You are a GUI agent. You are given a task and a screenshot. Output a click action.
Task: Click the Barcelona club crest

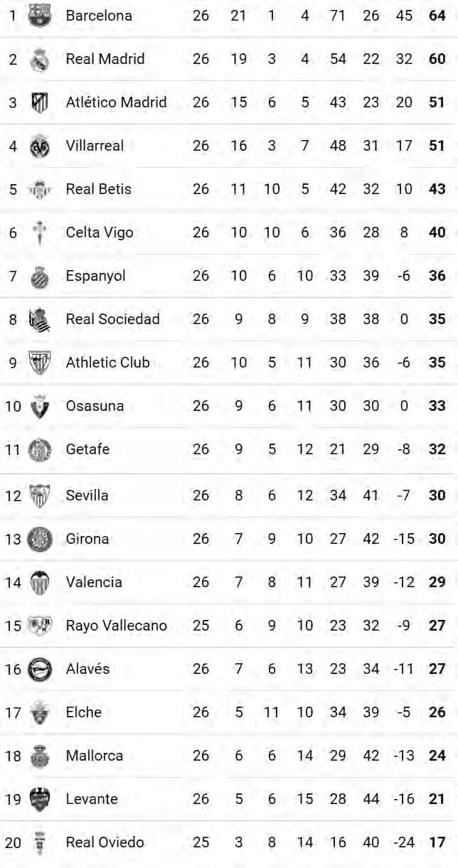(x=40, y=15)
